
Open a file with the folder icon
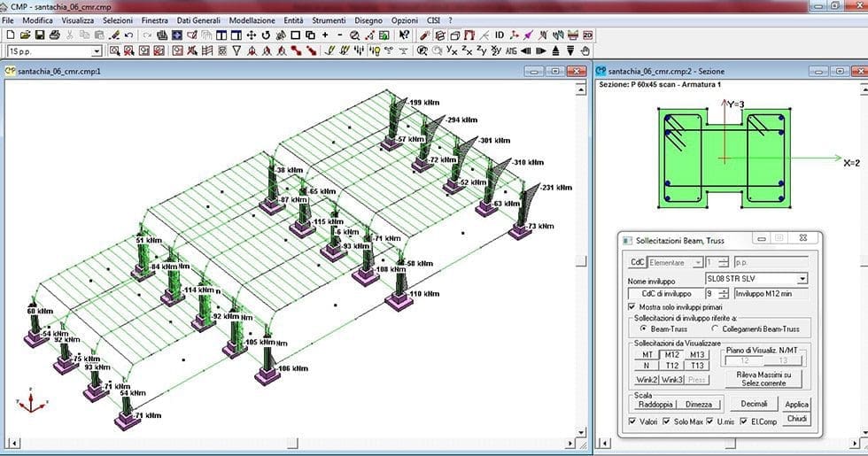(25, 35)
